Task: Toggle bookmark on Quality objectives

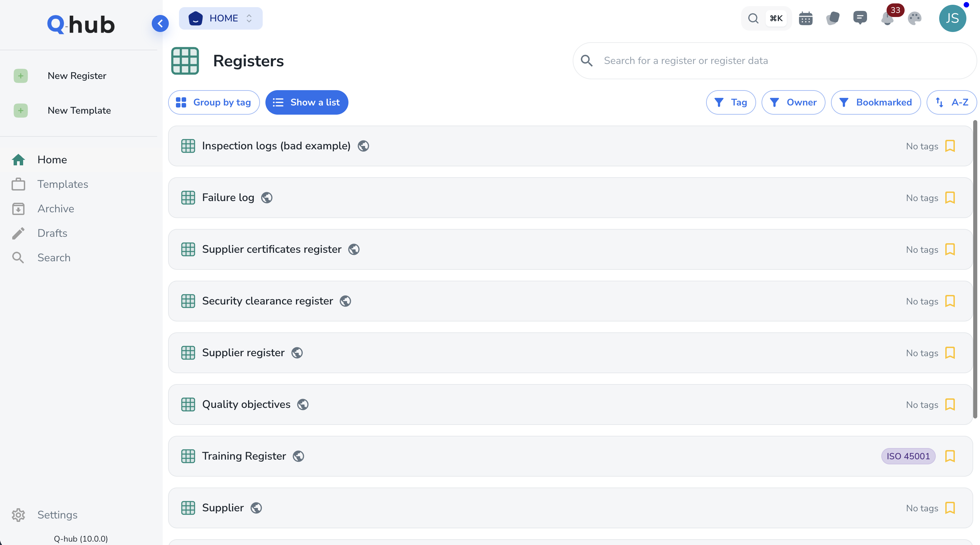Action: click(950, 404)
